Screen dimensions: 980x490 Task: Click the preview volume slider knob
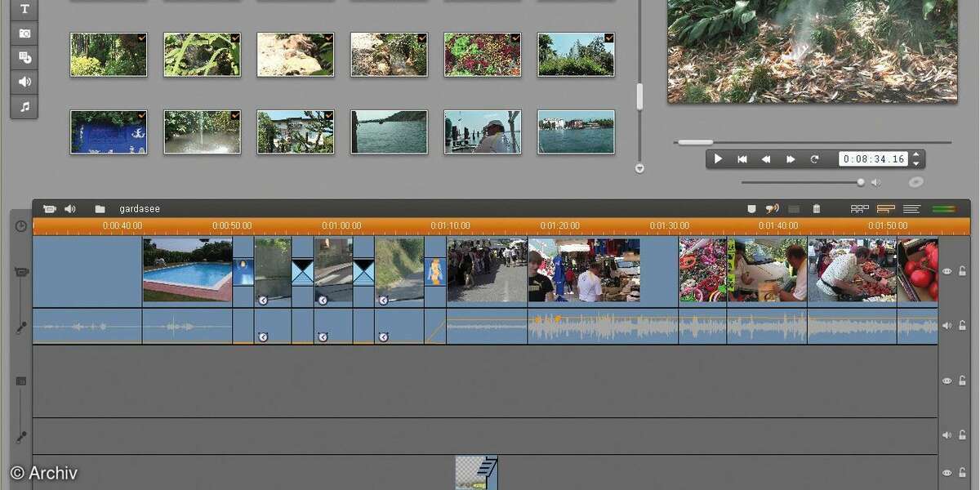pyautogui.click(x=861, y=182)
